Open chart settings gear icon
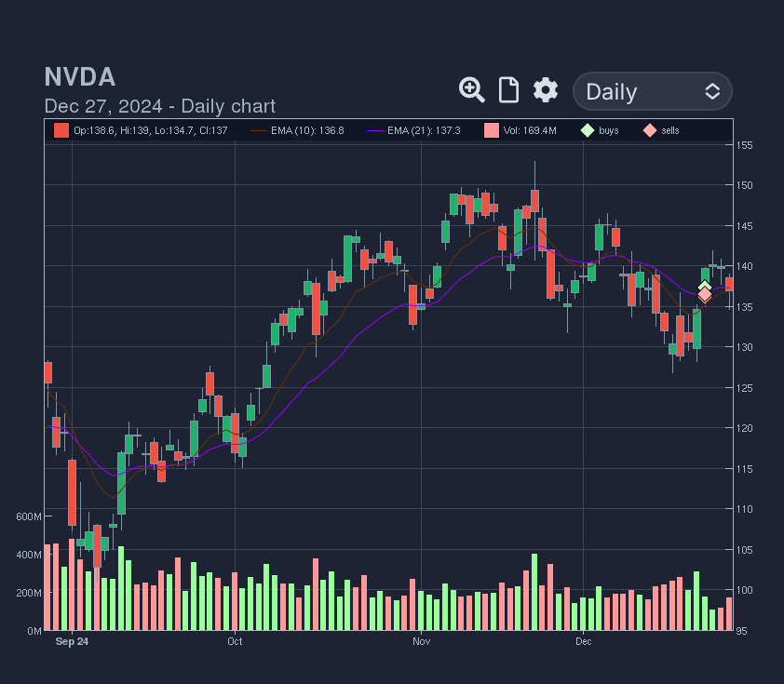Viewport: 784px width, 684px height. tap(545, 90)
